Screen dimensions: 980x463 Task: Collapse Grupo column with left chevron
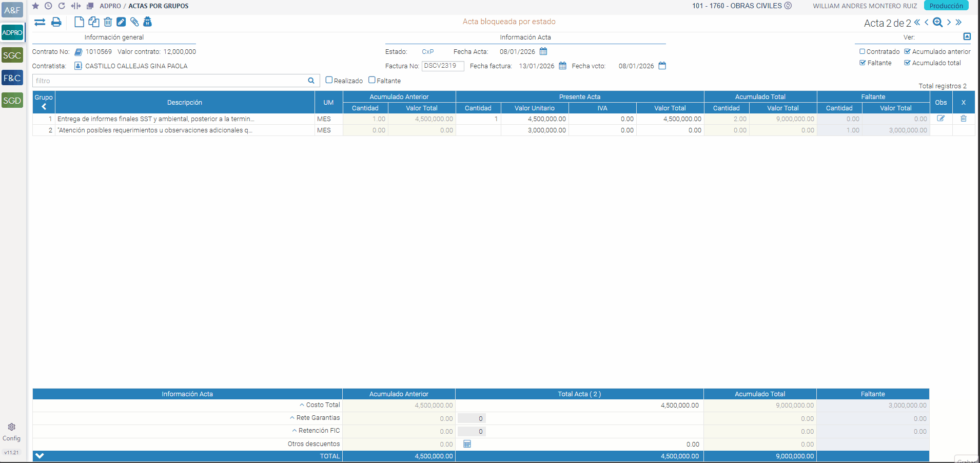click(x=44, y=107)
